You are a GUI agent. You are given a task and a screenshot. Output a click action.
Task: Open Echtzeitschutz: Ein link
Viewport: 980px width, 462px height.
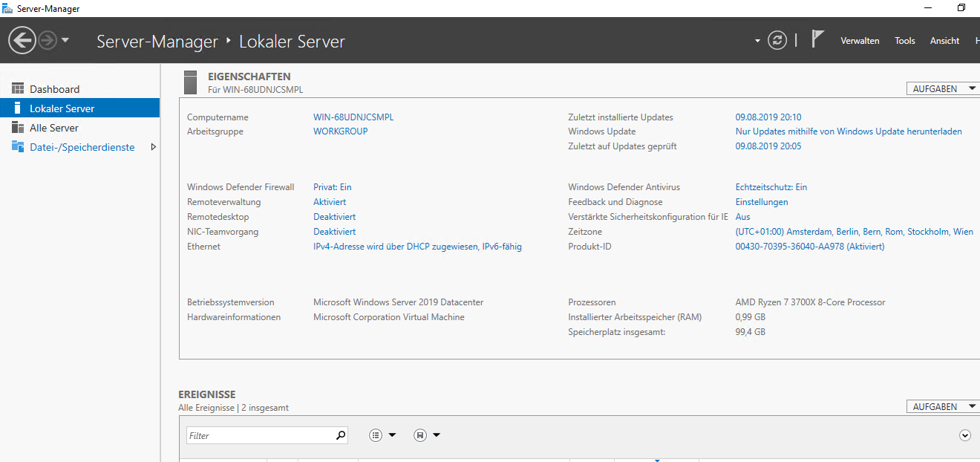pyautogui.click(x=771, y=187)
